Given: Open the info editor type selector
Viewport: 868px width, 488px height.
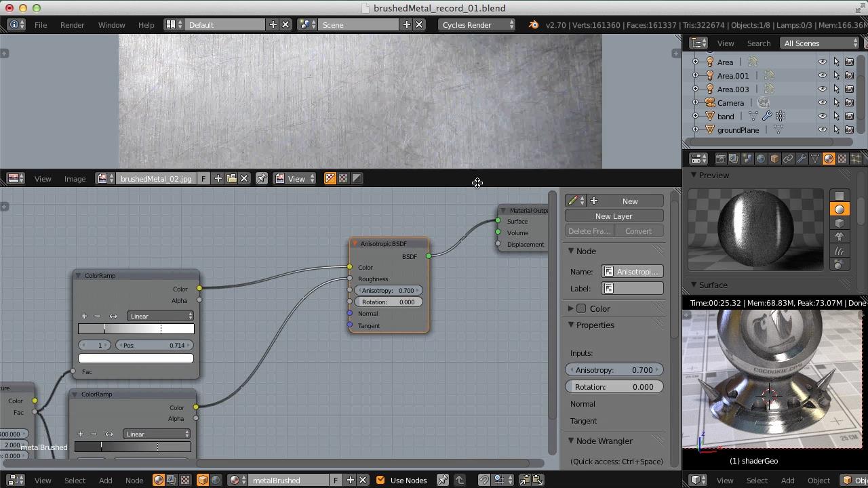Looking at the screenshot, I should [x=16, y=24].
